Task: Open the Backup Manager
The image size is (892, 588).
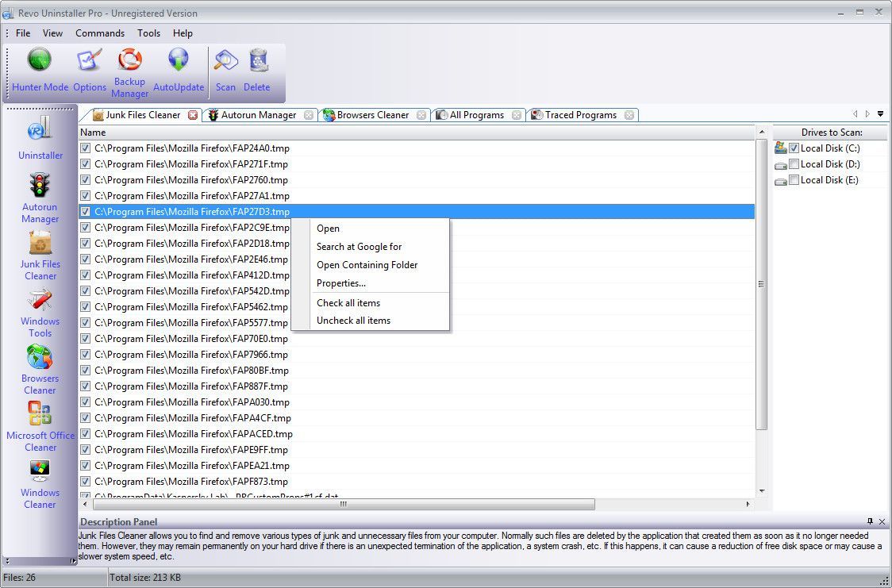Action: coord(129,67)
